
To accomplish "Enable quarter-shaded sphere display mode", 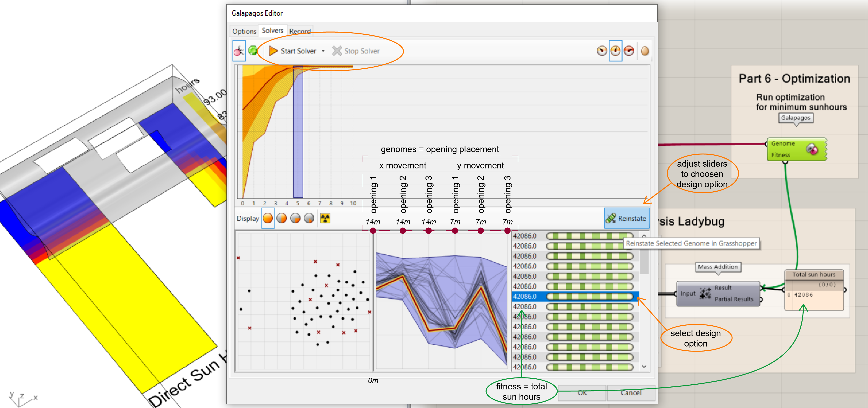I will [295, 218].
